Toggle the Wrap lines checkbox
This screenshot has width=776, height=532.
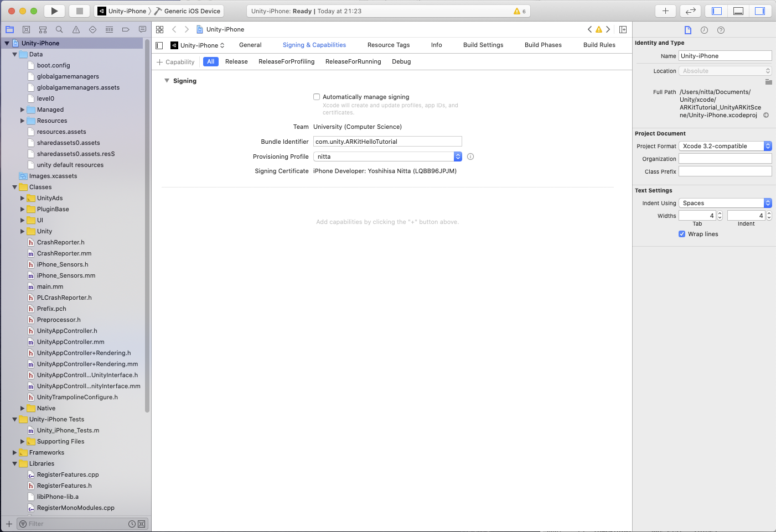[682, 234]
